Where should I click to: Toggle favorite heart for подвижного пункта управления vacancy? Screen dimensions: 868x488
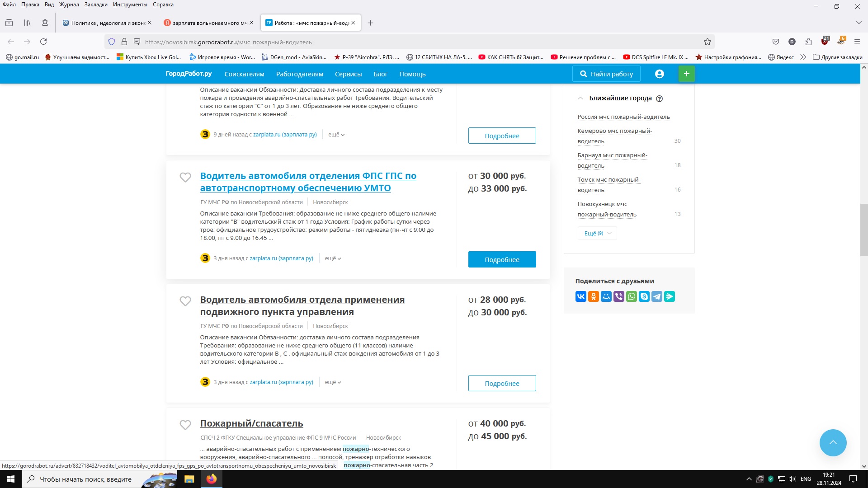click(x=185, y=301)
